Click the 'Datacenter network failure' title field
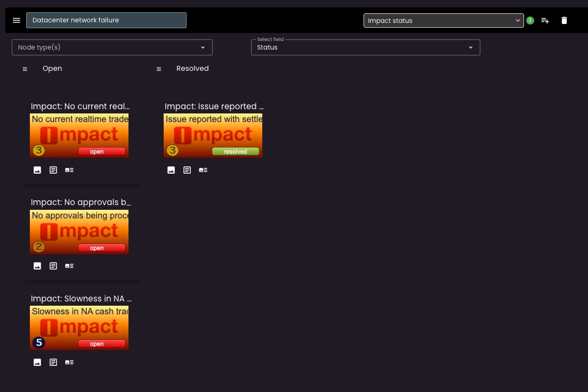The height and width of the screenshot is (392, 588). [106, 20]
